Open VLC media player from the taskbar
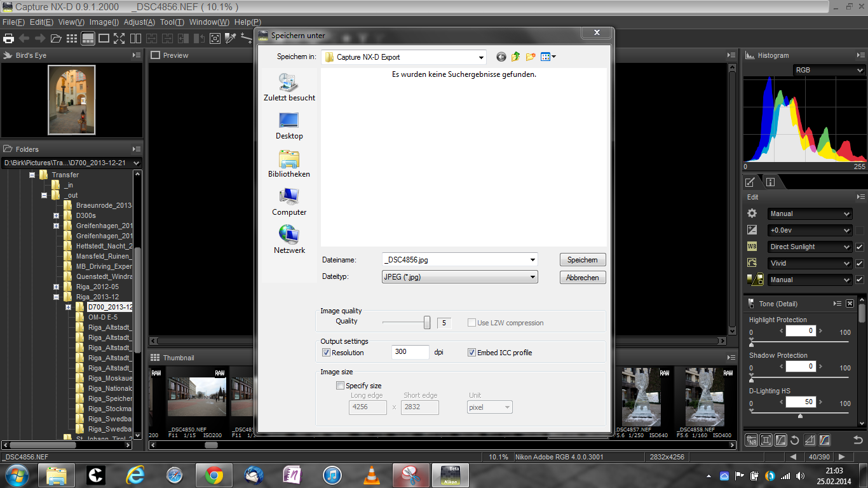The width and height of the screenshot is (868, 488). click(372, 475)
